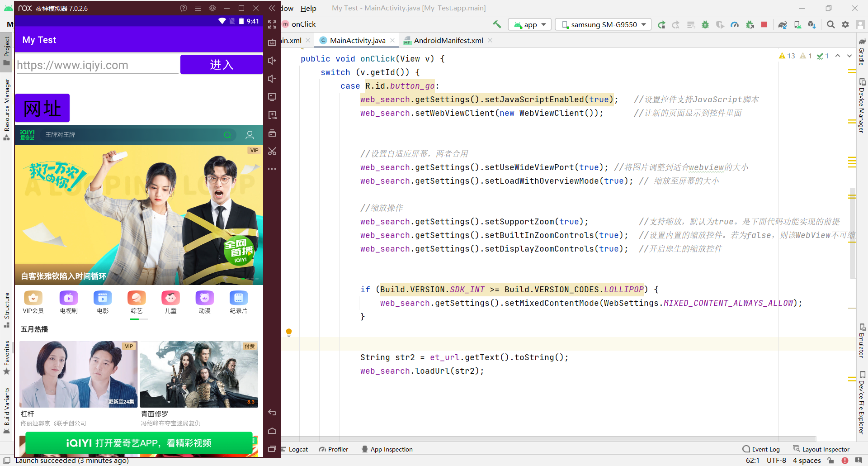Open the Profiler gauge icon in toolbar
This screenshot has height=466, width=868.
pos(735,24)
